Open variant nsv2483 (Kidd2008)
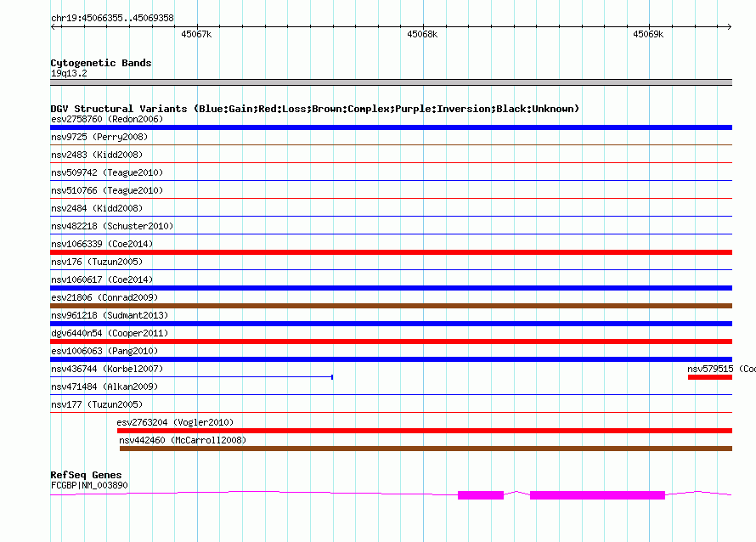 tap(97, 155)
